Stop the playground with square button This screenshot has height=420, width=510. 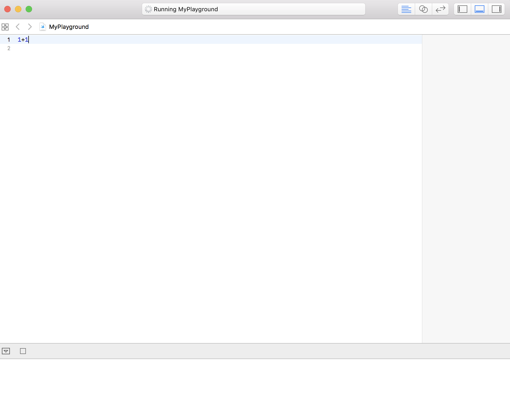point(23,351)
